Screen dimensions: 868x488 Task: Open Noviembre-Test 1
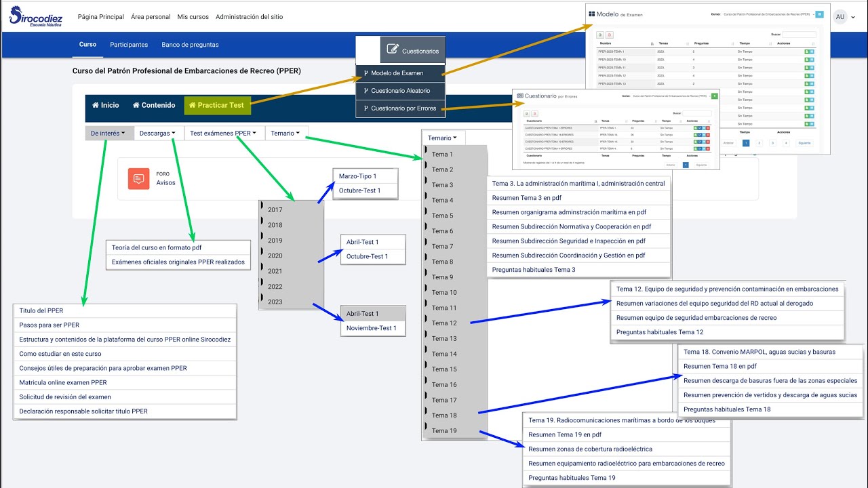tap(373, 328)
